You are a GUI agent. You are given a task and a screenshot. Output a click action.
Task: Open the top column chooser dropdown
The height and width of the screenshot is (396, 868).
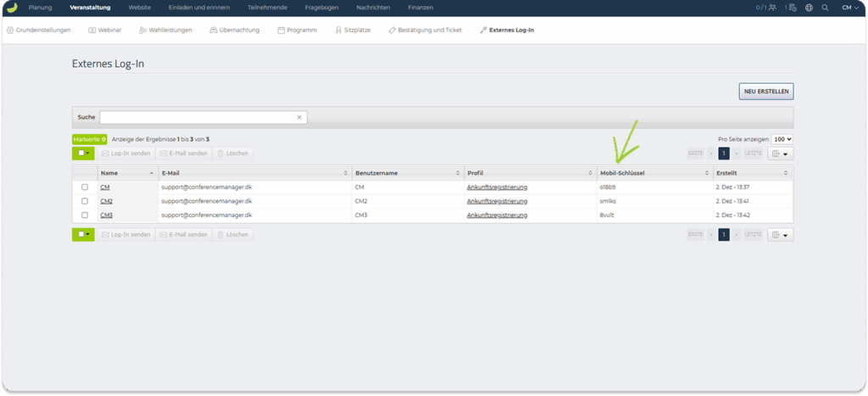pyautogui.click(x=780, y=153)
